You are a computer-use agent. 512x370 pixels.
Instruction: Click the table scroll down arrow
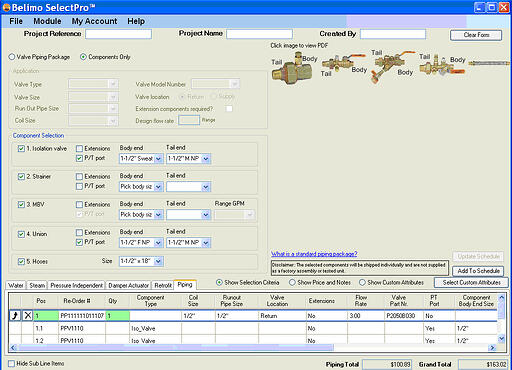[501, 339]
